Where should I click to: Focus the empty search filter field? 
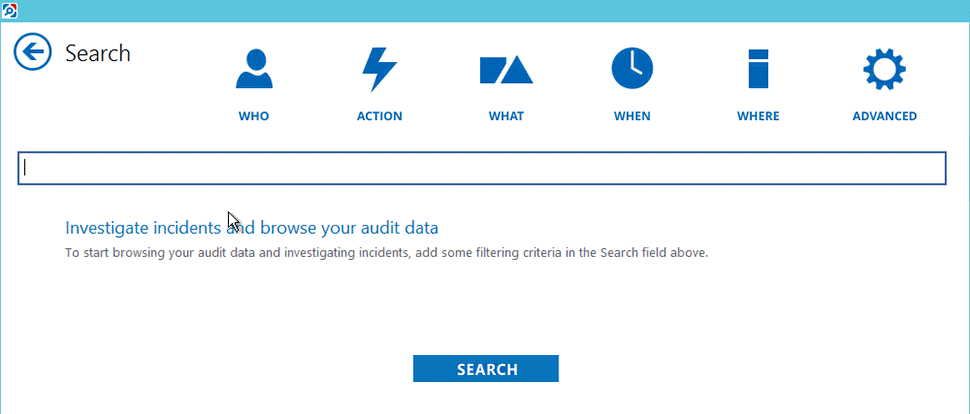pos(482,168)
